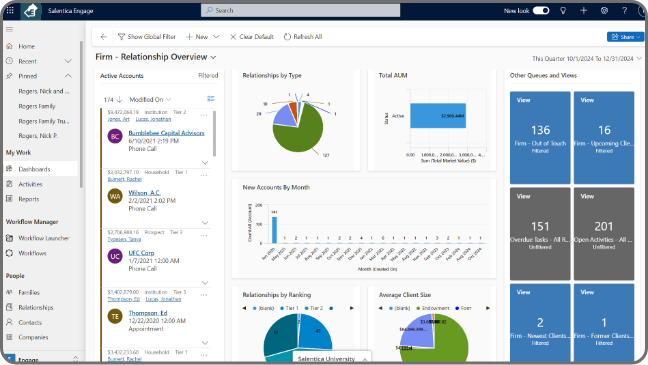
Task: Open the Firm - Relationship Overview dropdown
Action: point(213,57)
